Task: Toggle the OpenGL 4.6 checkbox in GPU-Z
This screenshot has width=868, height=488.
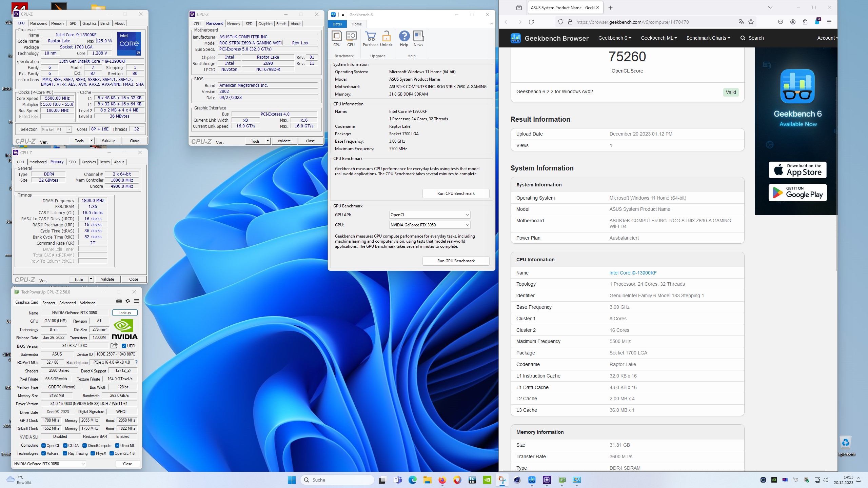Action: [x=112, y=453]
